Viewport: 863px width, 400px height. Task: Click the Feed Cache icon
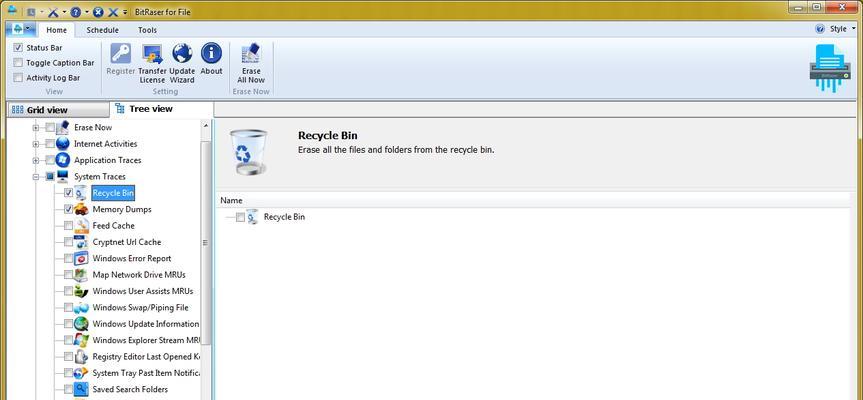point(81,226)
